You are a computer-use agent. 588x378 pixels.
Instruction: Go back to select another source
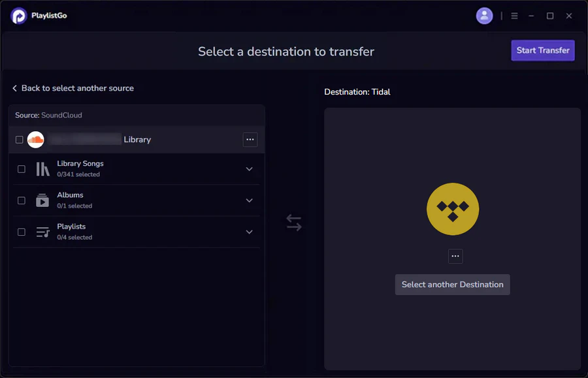click(73, 88)
